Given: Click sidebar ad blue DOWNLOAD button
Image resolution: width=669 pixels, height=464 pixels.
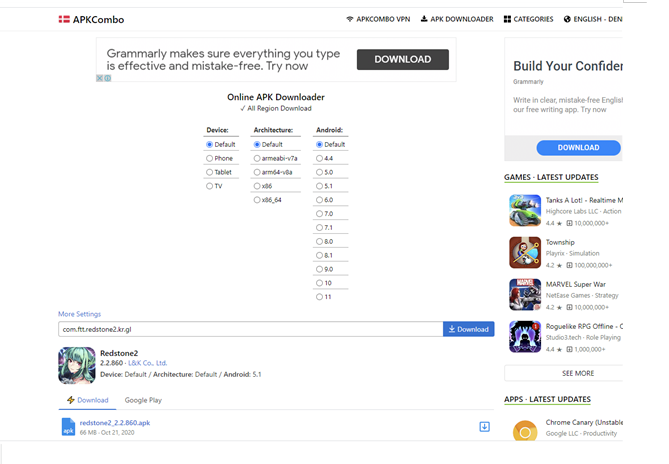Looking at the screenshot, I should pos(579,148).
